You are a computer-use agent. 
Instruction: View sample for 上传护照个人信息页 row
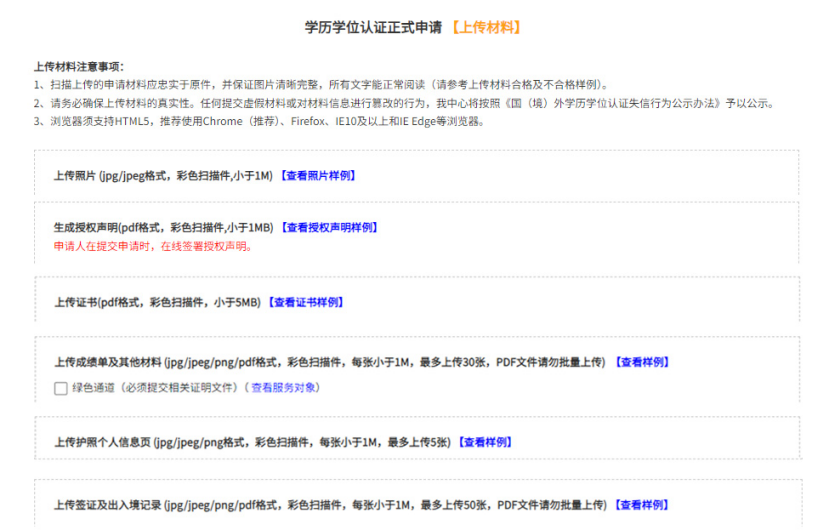(x=485, y=442)
